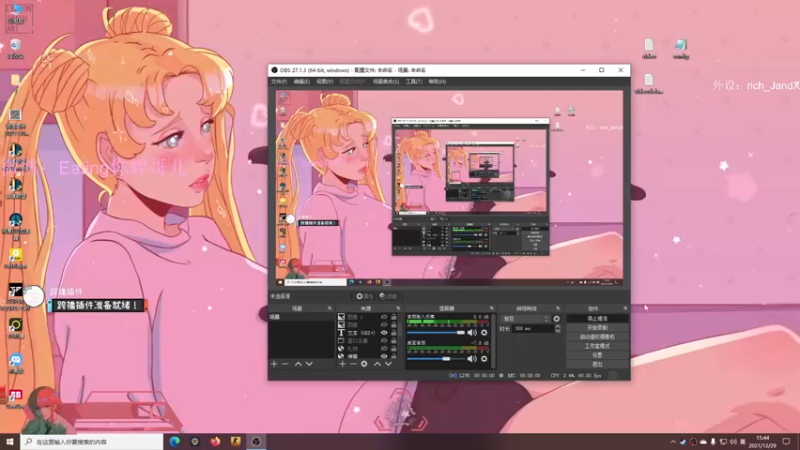Toggle lock on first image source
The height and width of the screenshot is (450, 800).
(393, 317)
